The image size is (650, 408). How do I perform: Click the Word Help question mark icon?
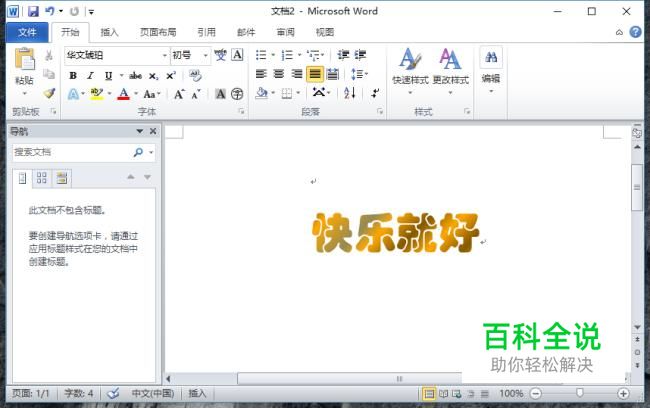tap(635, 32)
